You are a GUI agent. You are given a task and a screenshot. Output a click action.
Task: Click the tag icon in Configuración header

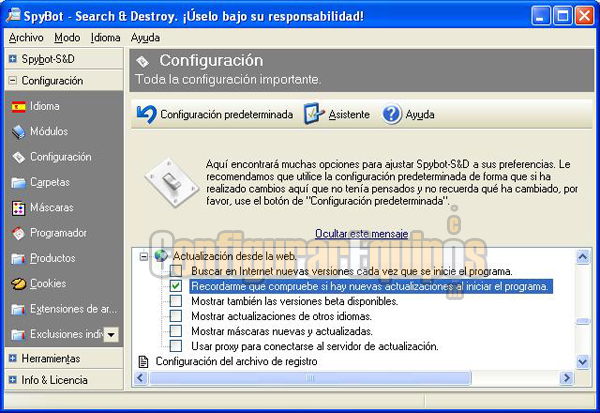[142, 61]
